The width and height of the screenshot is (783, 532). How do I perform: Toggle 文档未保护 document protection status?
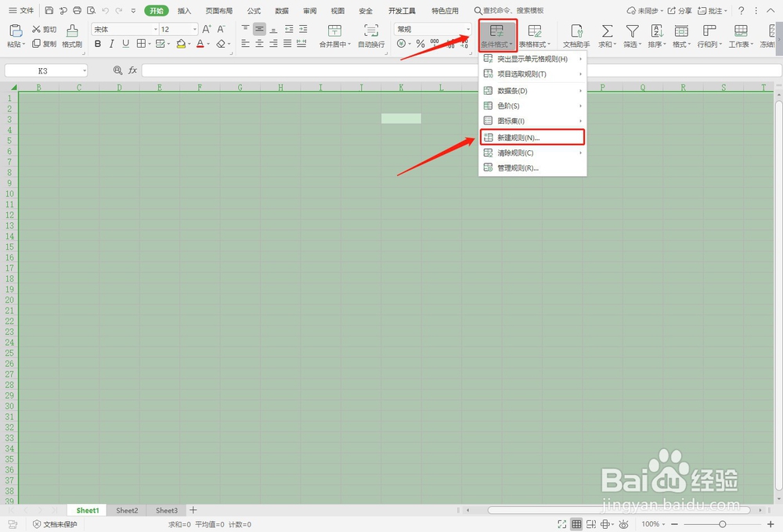coord(55,524)
